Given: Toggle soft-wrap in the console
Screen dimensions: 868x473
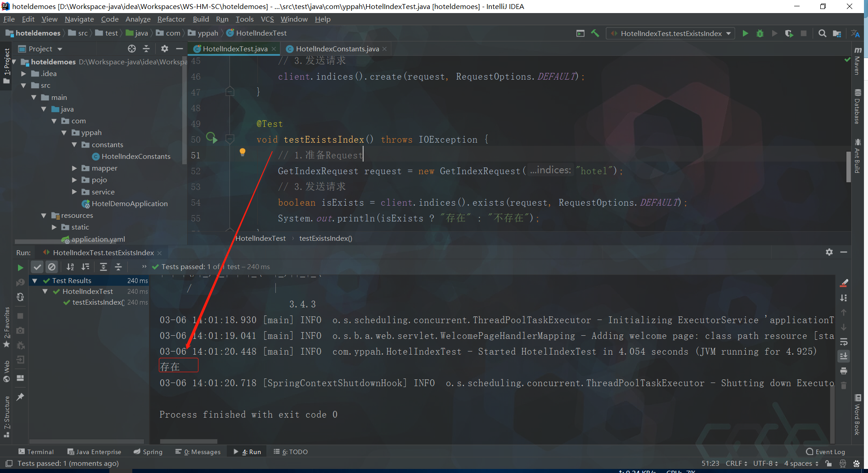Looking at the screenshot, I should pyautogui.click(x=844, y=342).
